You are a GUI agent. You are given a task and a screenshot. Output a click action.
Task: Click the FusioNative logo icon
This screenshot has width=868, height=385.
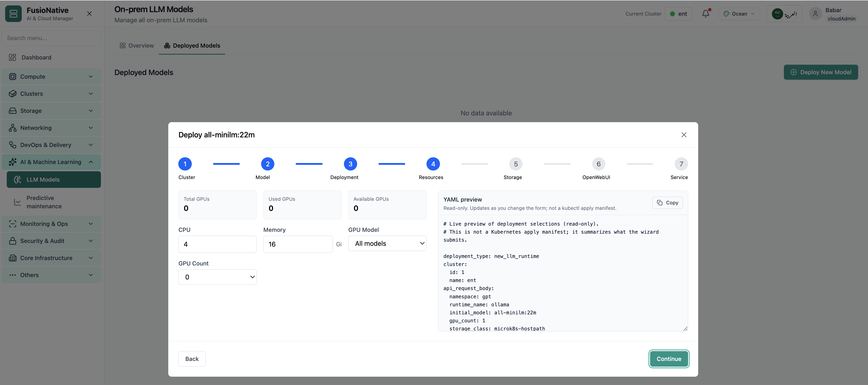pyautogui.click(x=13, y=13)
